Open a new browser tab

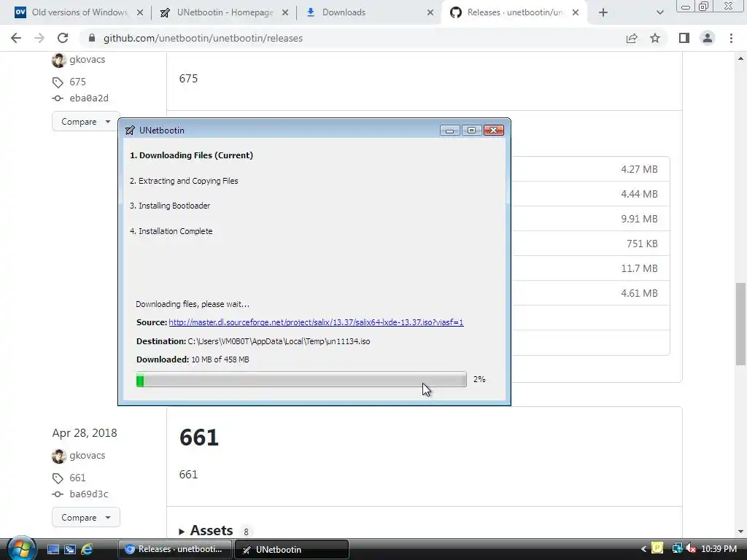click(x=603, y=12)
